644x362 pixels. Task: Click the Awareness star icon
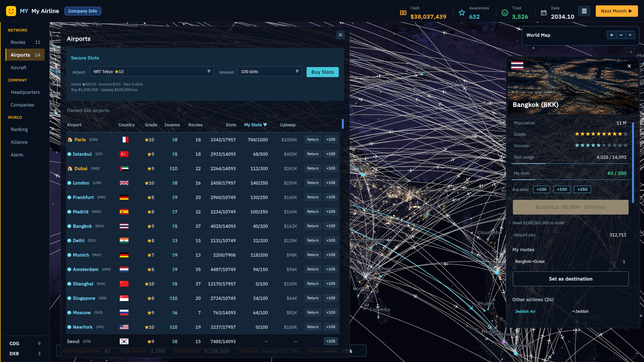[x=462, y=13]
